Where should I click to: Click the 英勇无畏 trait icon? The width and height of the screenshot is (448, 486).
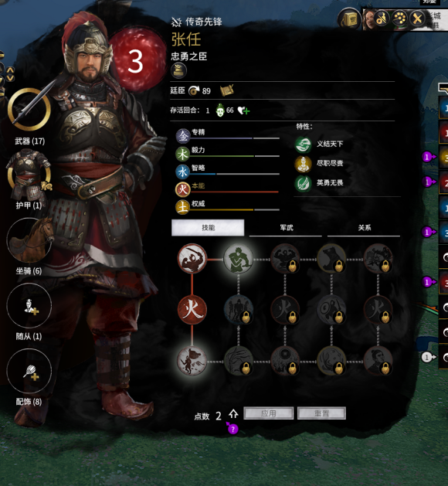tap(303, 183)
